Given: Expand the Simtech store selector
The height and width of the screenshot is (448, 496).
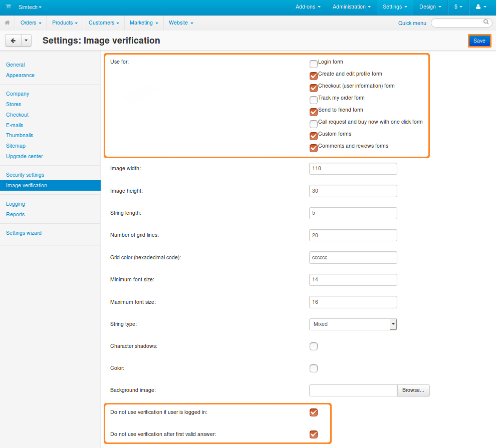Looking at the screenshot, I should point(30,7).
